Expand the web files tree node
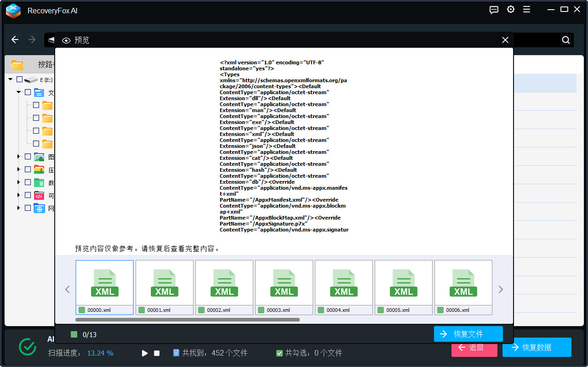This screenshot has width=588, height=367. tap(19, 208)
